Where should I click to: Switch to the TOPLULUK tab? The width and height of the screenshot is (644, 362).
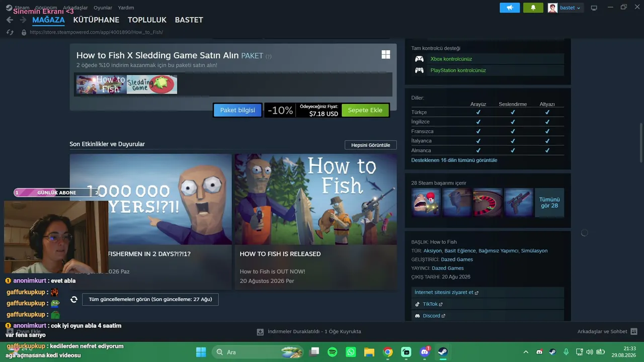pos(147,20)
